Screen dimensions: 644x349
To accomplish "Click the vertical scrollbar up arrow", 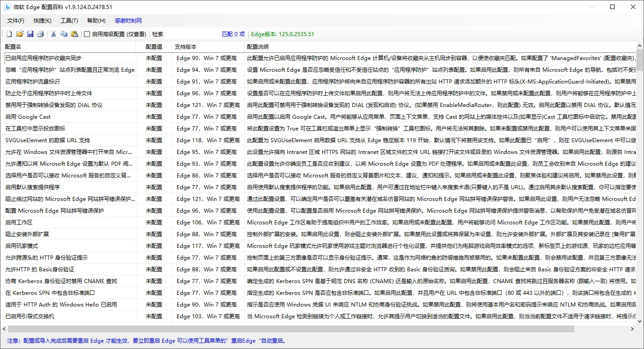I will 640,46.
